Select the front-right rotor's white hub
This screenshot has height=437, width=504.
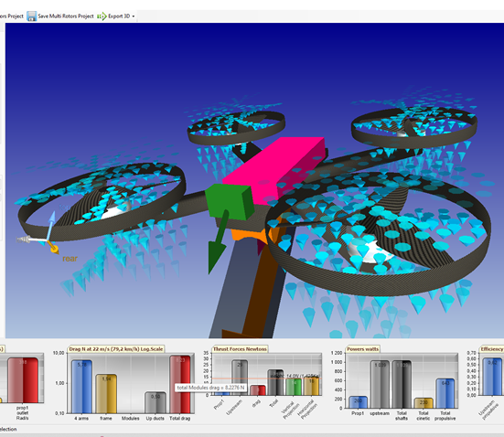(370, 250)
